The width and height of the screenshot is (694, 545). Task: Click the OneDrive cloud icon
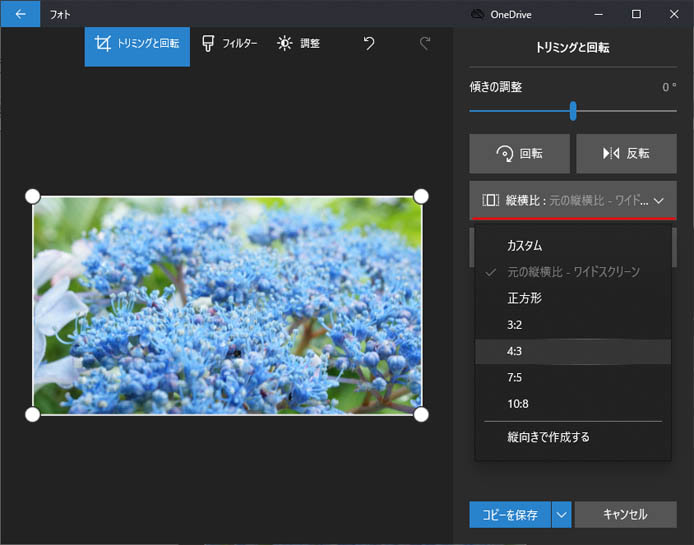pyautogui.click(x=477, y=14)
